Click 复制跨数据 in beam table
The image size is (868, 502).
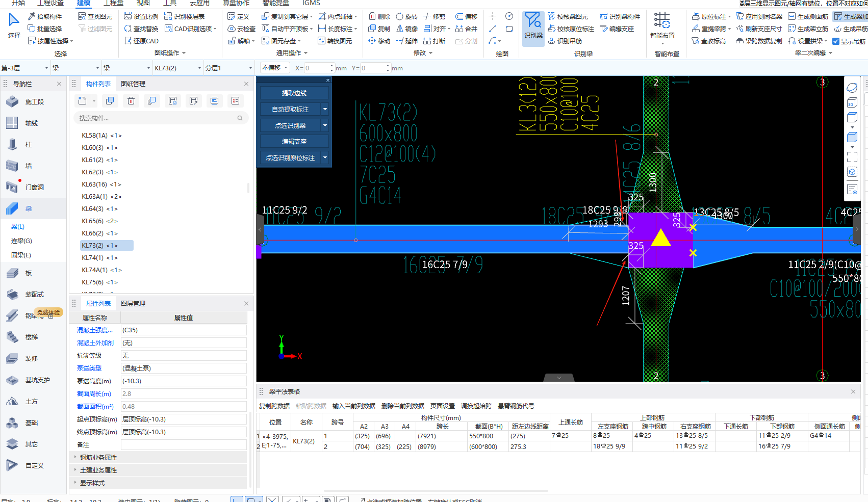pyautogui.click(x=274, y=406)
